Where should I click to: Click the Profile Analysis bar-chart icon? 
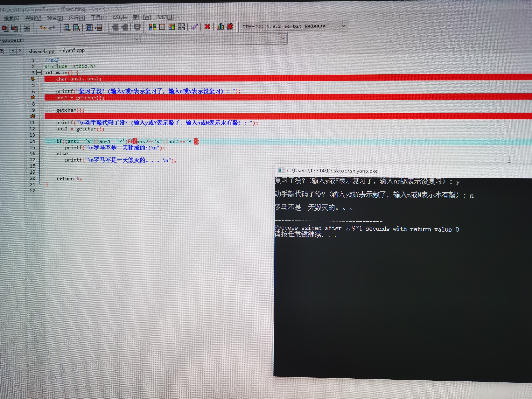click(x=220, y=26)
